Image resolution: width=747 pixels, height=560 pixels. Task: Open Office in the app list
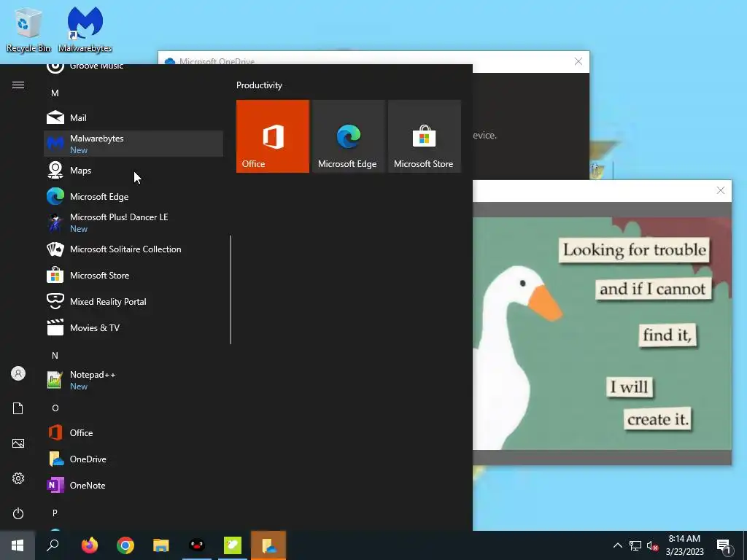pyautogui.click(x=133, y=433)
